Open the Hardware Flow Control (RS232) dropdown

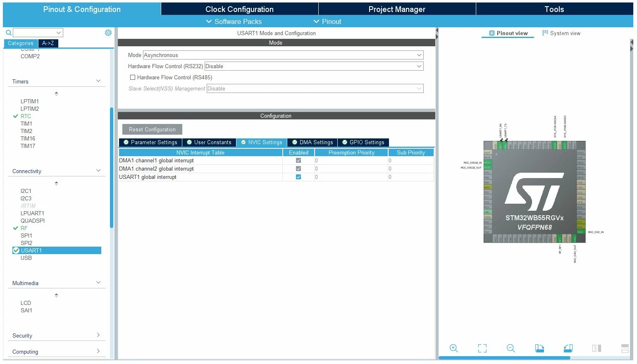[x=314, y=66]
